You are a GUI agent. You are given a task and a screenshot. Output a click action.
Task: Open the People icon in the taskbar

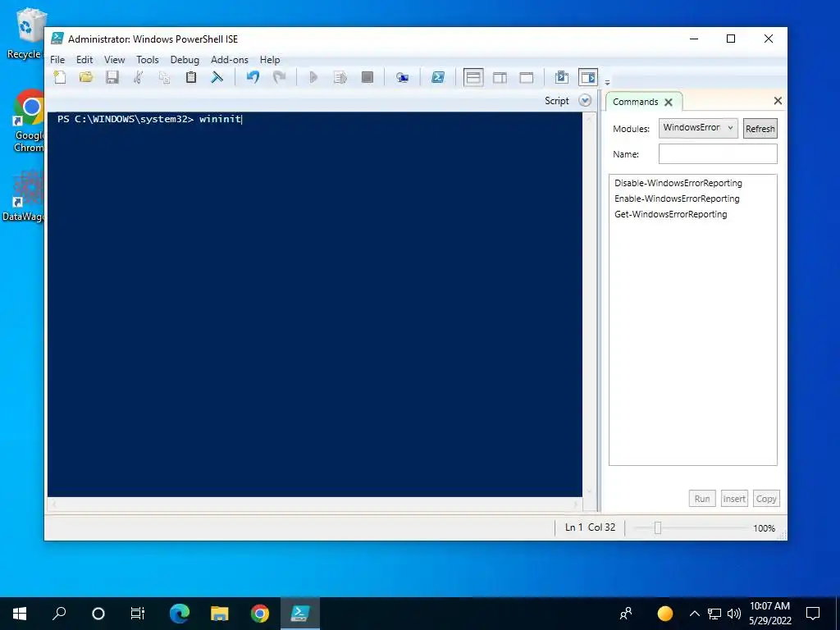point(626,614)
